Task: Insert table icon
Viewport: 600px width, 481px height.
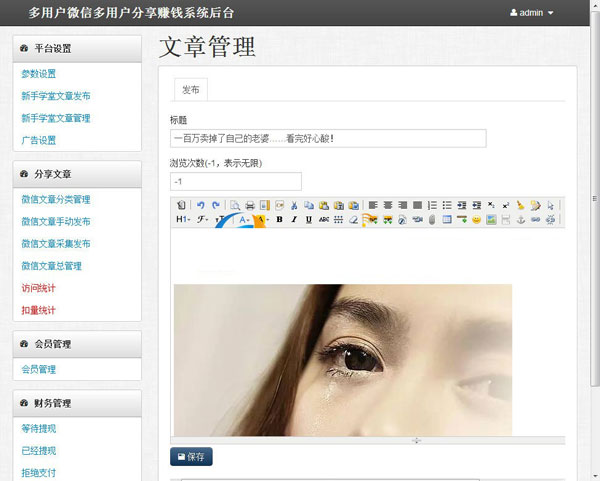Action: 447,219
